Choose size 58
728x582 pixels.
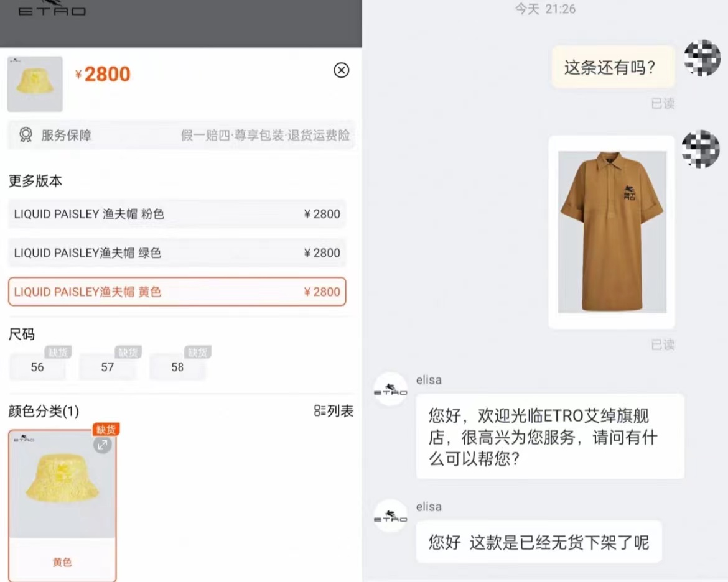(177, 367)
